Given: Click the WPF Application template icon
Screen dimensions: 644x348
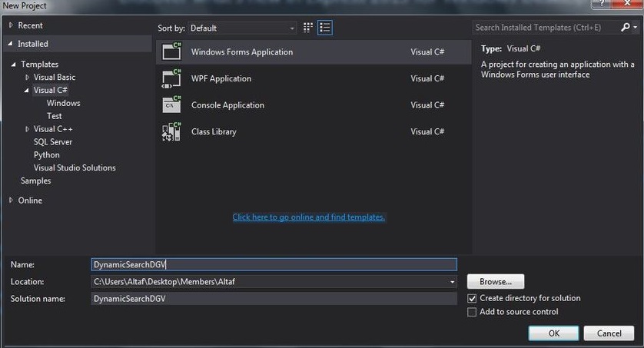Looking at the screenshot, I should point(171,78).
